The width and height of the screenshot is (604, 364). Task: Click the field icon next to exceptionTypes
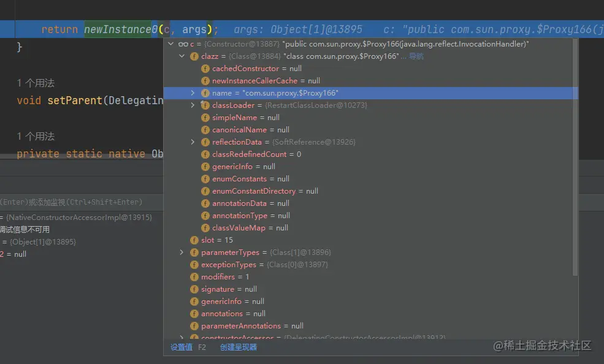pos(194,265)
